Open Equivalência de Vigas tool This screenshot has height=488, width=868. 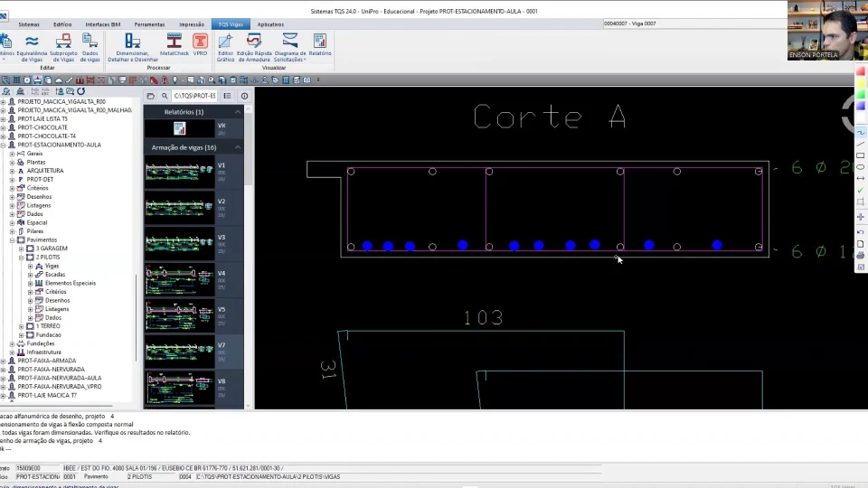32,47
